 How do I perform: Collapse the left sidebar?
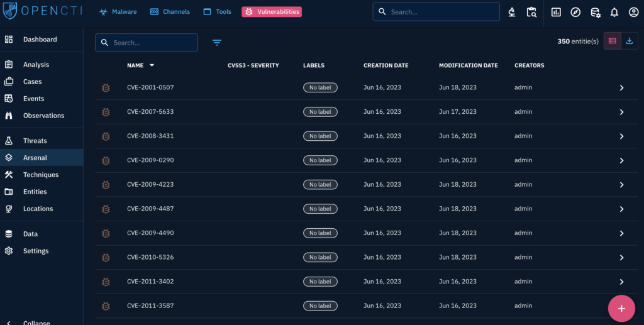pyautogui.click(x=36, y=322)
